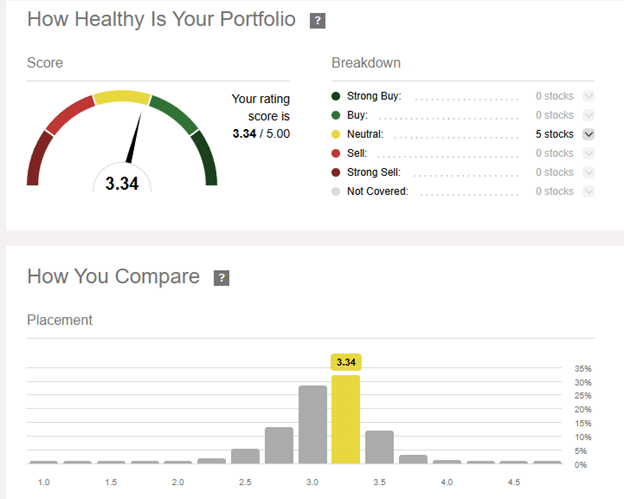This screenshot has width=624, height=499.
Task: Expand the Buy row chevron
Action: [x=588, y=115]
